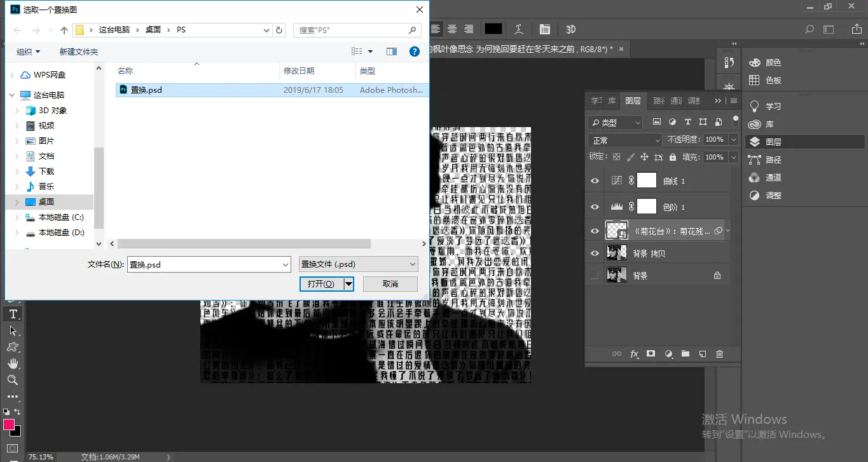Center-align text in the options bar
The image size is (868, 462).
(x=452, y=29)
